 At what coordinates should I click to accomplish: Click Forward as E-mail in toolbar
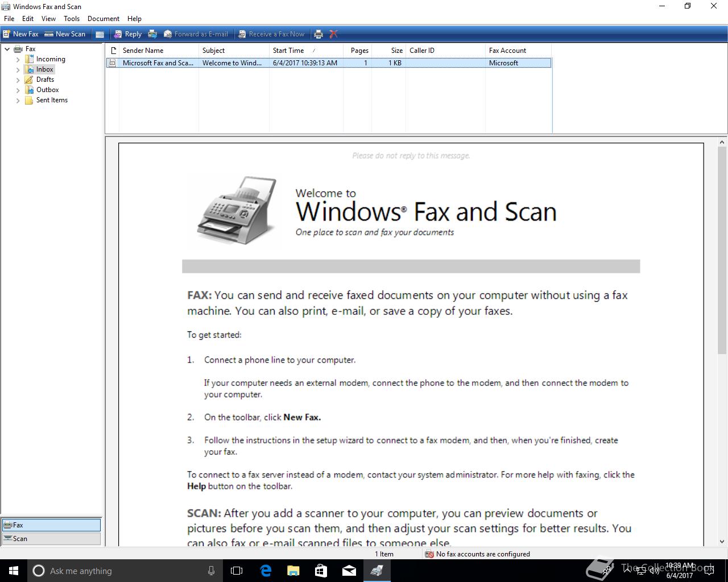[x=196, y=34]
